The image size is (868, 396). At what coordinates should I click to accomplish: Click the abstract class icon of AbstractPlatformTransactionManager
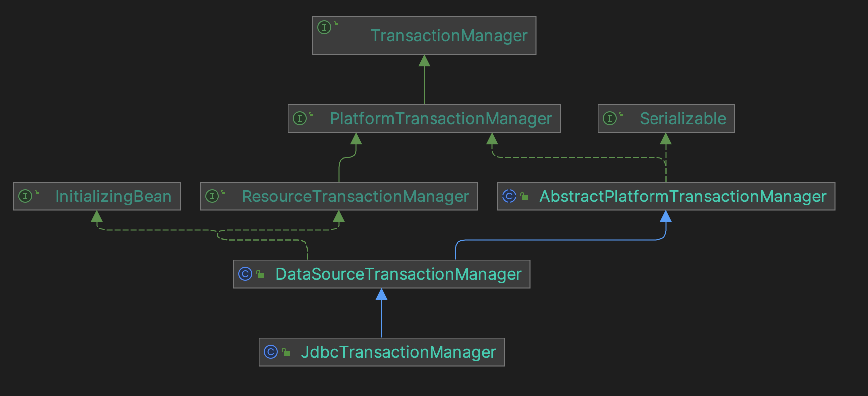[509, 196]
